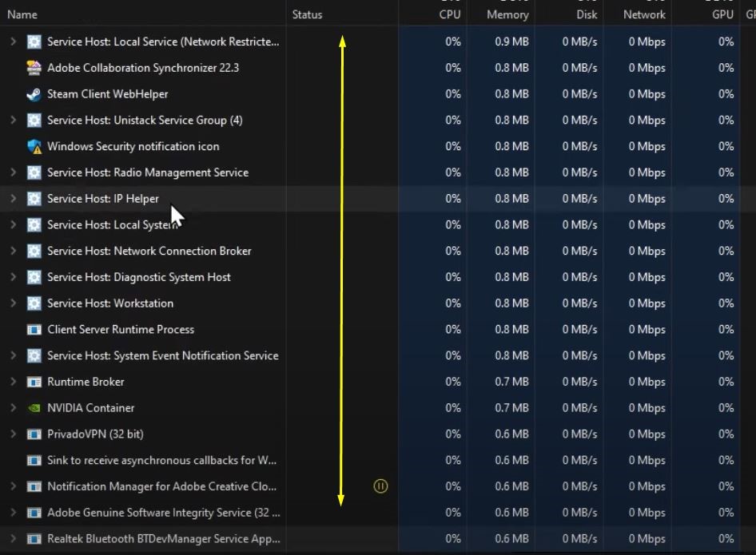Image resolution: width=756 pixels, height=555 pixels.
Task: Select the Steam Client WebHelper process name
Action: [108, 94]
